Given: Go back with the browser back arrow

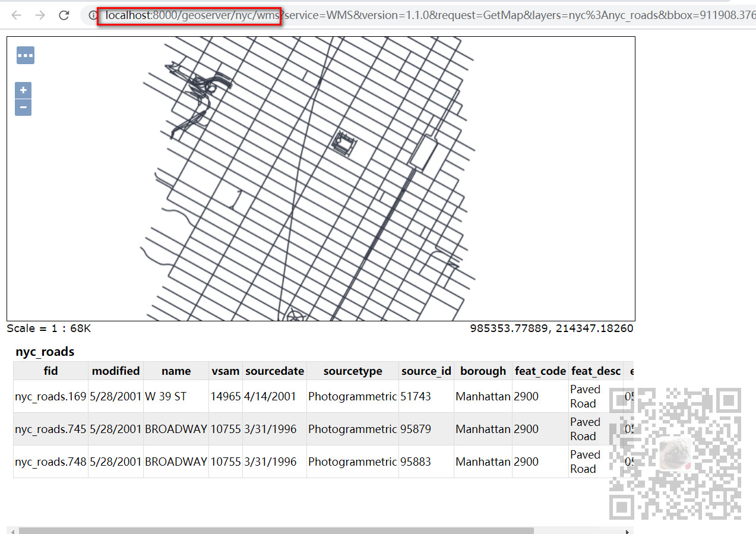Looking at the screenshot, I should [x=16, y=15].
